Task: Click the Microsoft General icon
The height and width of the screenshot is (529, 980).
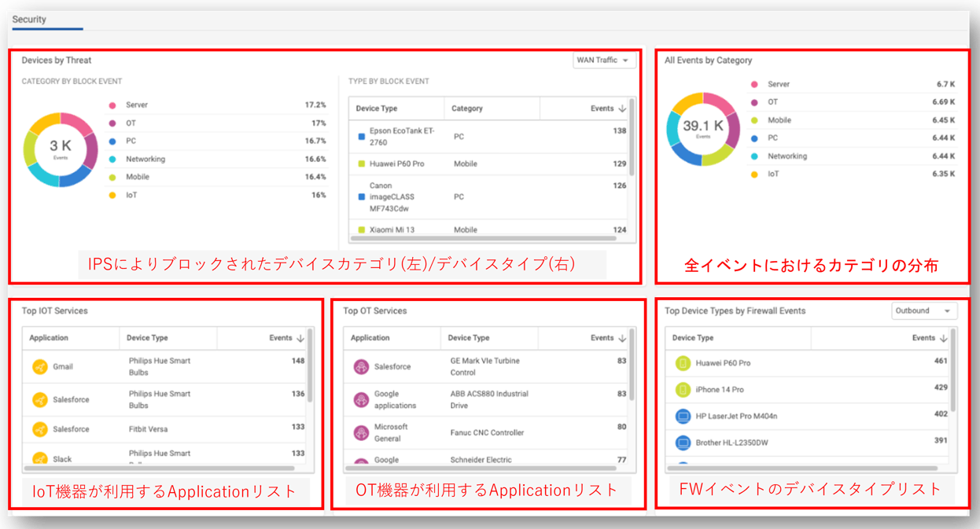Action: [361, 433]
